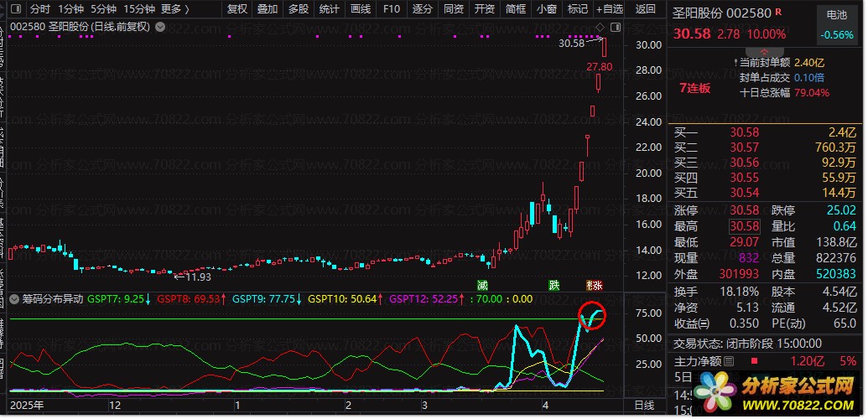The width and height of the screenshot is (868, 419).
Task: Switch to the 分时 intraday view
Action: [x=39, y=9]
